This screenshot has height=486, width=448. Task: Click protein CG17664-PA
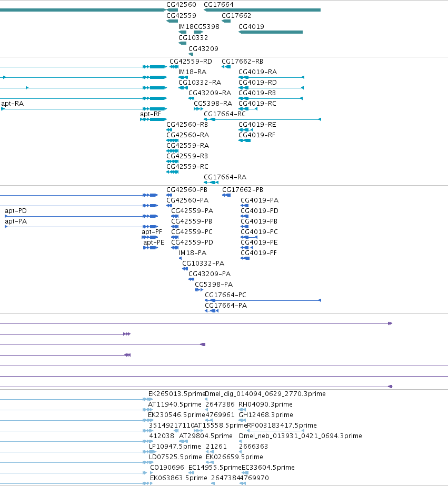[225, 306]
